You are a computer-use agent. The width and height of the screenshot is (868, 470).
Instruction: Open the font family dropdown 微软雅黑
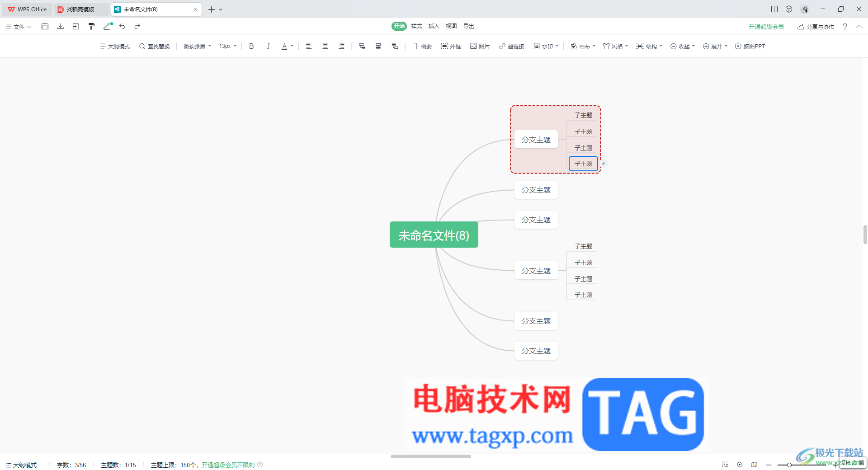click(x=198, y=46)
